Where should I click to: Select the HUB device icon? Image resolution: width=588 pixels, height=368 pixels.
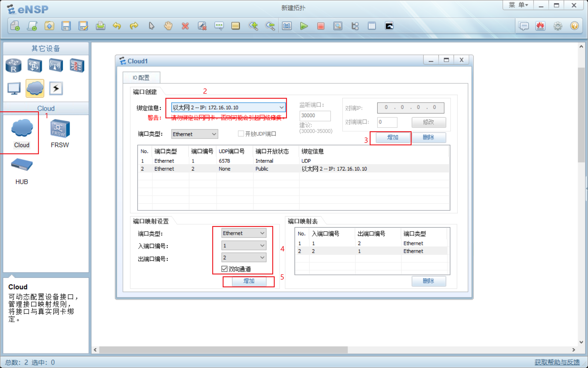tap(22, 165)
